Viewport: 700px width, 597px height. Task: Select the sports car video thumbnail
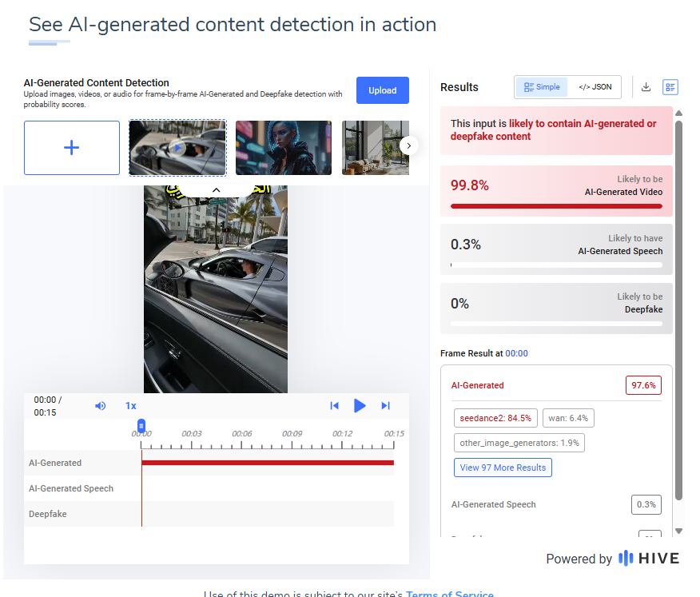(x=177, y=148)
